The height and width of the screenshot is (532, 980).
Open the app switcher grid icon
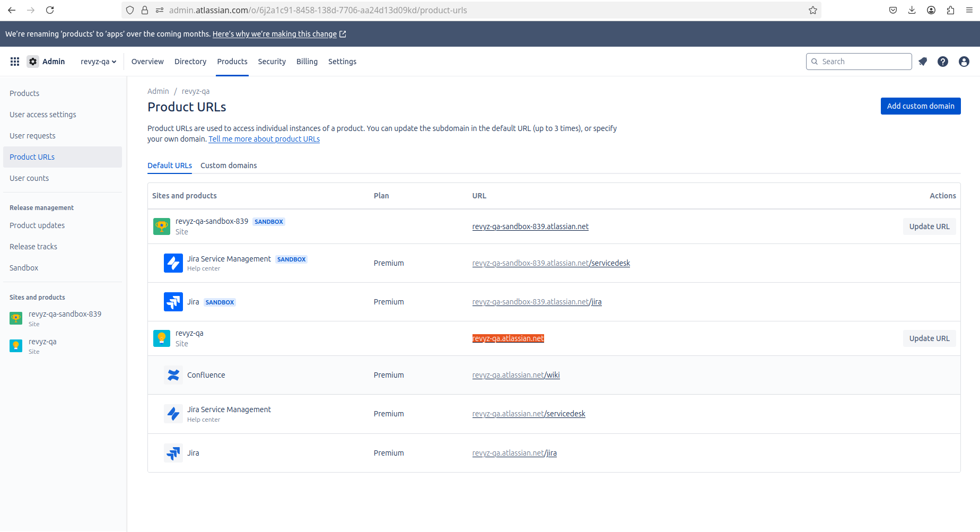pyautogui.click(x=15, y=62)
